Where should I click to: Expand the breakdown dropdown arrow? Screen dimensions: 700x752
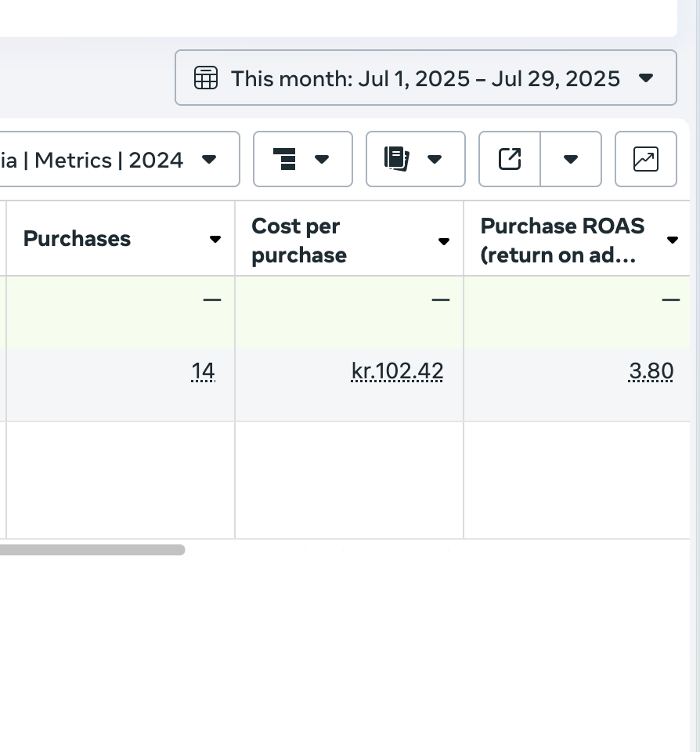pyautogui.click(x=322, y=159)
